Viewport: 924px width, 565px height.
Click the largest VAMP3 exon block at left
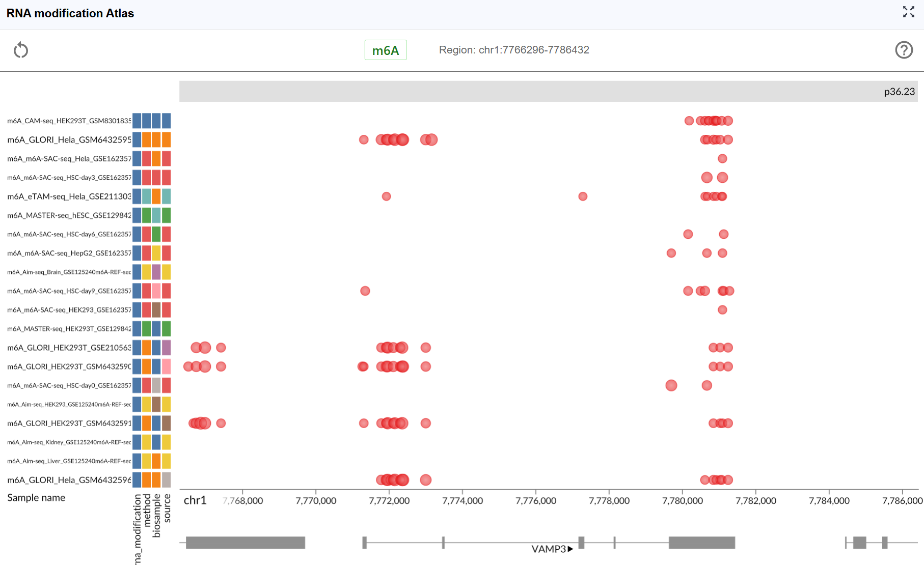(x=245, y=543)
